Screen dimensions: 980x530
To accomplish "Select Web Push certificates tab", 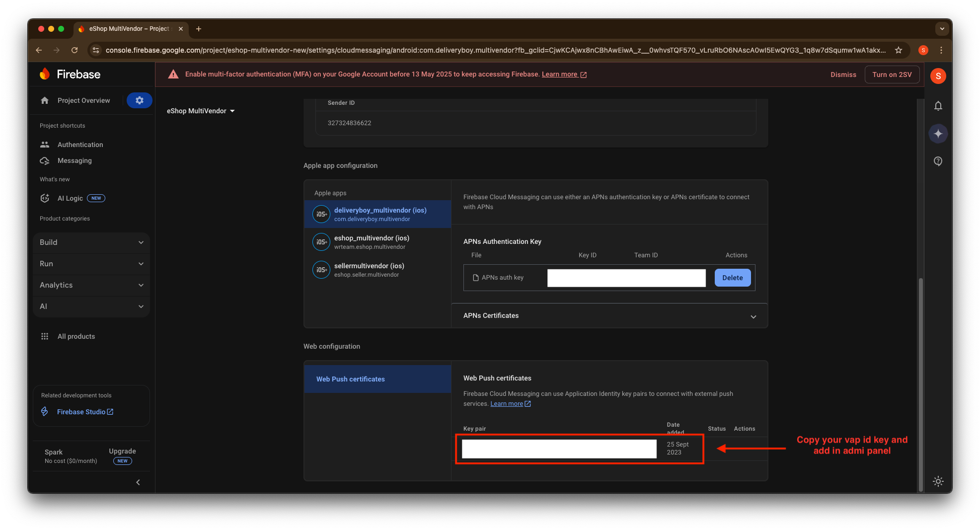I will click(377, 379).
